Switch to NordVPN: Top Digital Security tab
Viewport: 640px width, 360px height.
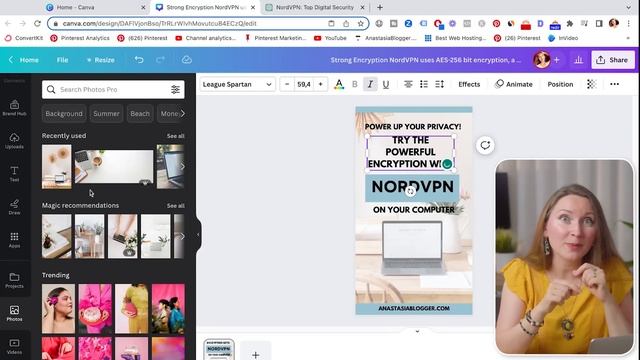click(314, 7)
